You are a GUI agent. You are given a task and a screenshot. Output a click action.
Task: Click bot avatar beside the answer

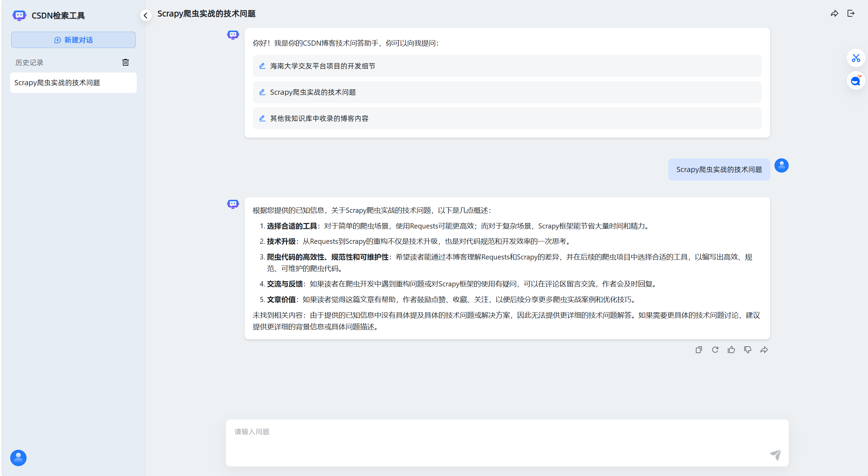point(233,204)
